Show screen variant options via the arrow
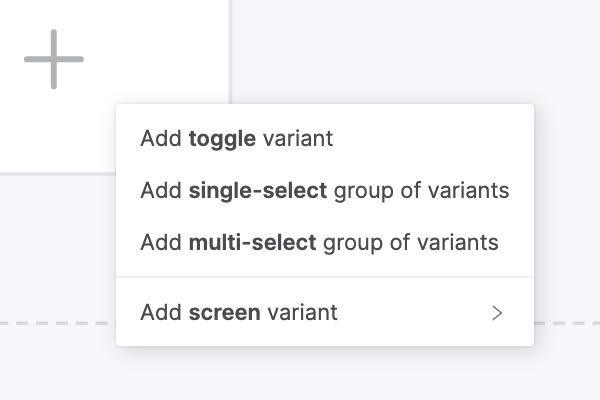 (x=497, y=313)
